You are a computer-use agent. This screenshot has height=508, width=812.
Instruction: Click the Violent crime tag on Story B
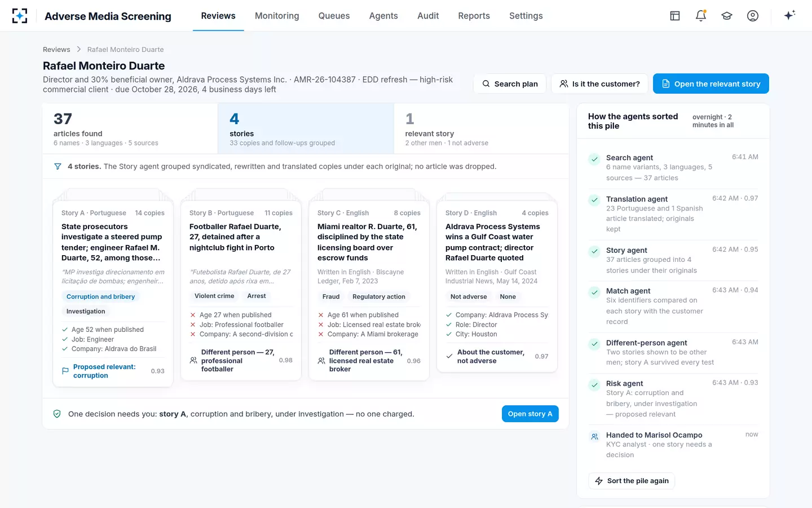(214, 296)
